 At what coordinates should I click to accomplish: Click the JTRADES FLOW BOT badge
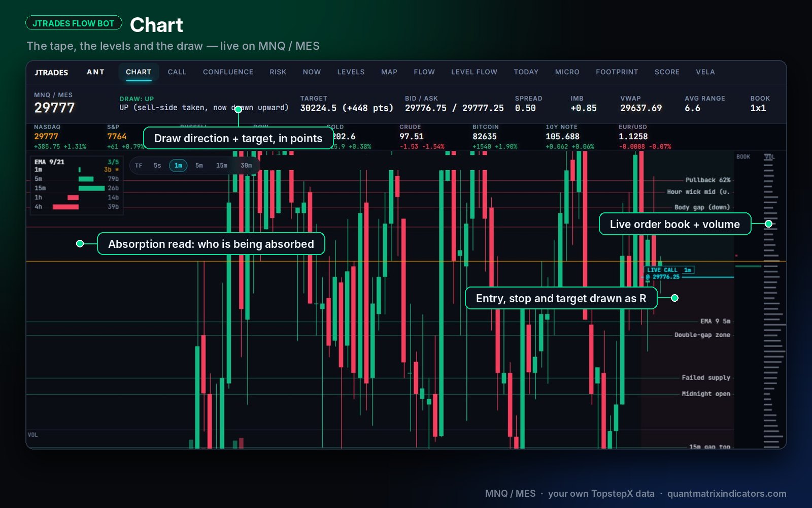pyautogui.click(x=74, y=23)
